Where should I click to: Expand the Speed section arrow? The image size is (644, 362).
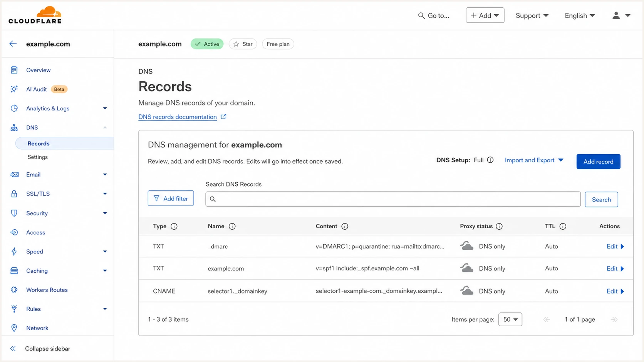(105, 252)
